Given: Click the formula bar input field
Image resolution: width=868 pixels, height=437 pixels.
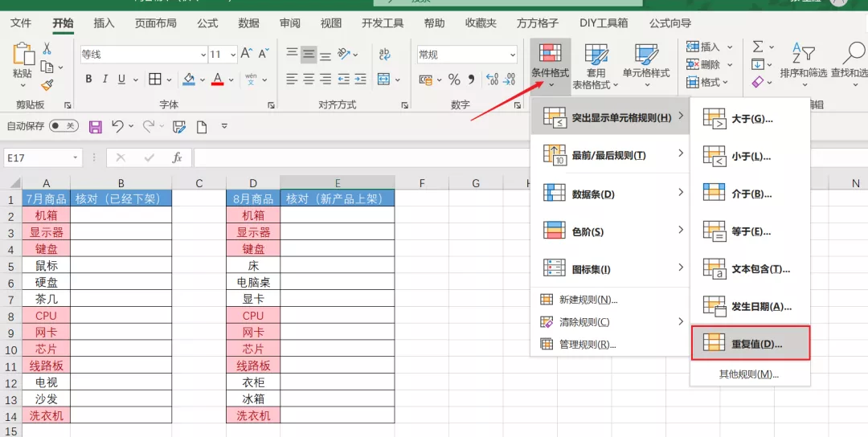Looking at the screenshot, I should point(360,158).
